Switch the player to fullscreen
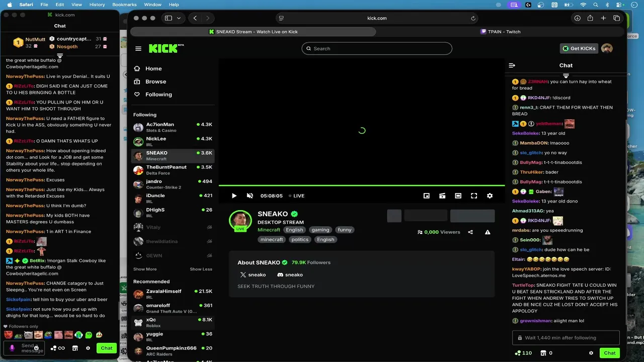The height and width of the screenshot is (362, 644). [x=474, y=196]
